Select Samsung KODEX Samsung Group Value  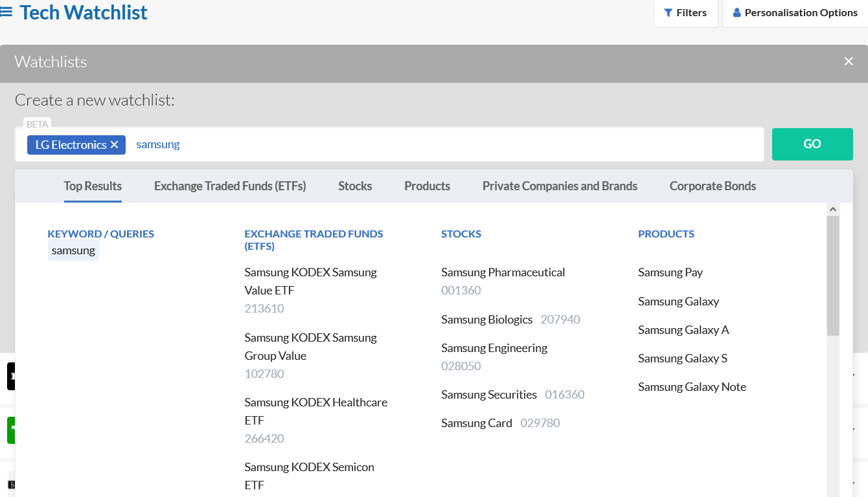coord(310,347)
